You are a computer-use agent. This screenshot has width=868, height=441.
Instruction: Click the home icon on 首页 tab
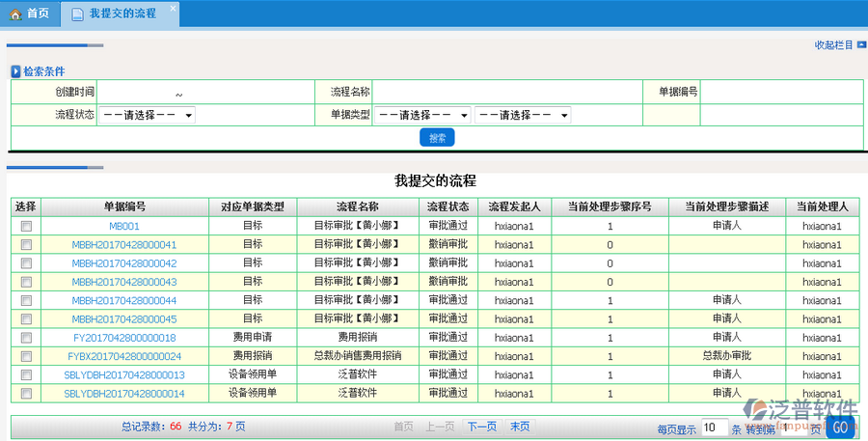pos(15,14)
